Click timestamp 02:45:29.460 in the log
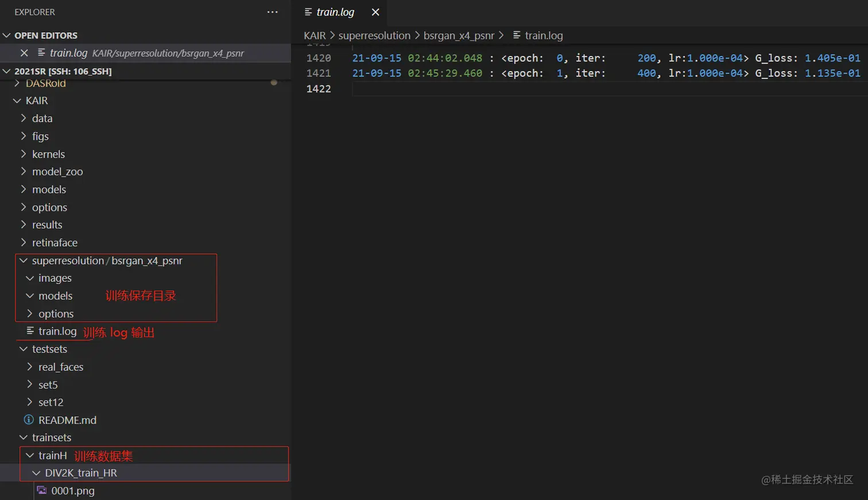The width and height of the screenshot is (868, 500). (x=445, y=73)
